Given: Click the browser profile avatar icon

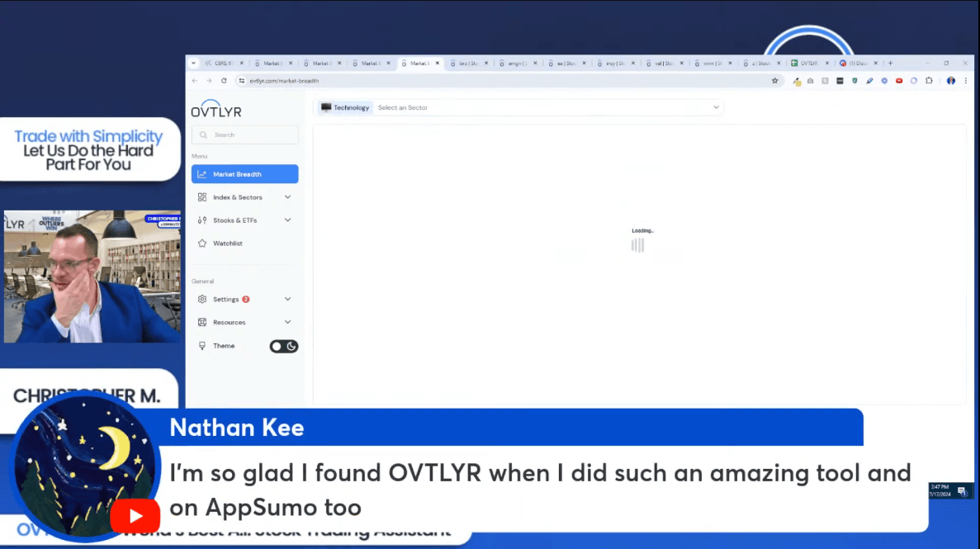Looking at the screenshot, I should click(x=950, y=81).
